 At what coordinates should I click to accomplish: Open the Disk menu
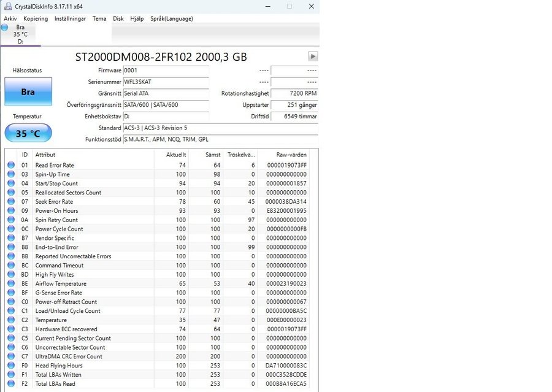point(118,18)
